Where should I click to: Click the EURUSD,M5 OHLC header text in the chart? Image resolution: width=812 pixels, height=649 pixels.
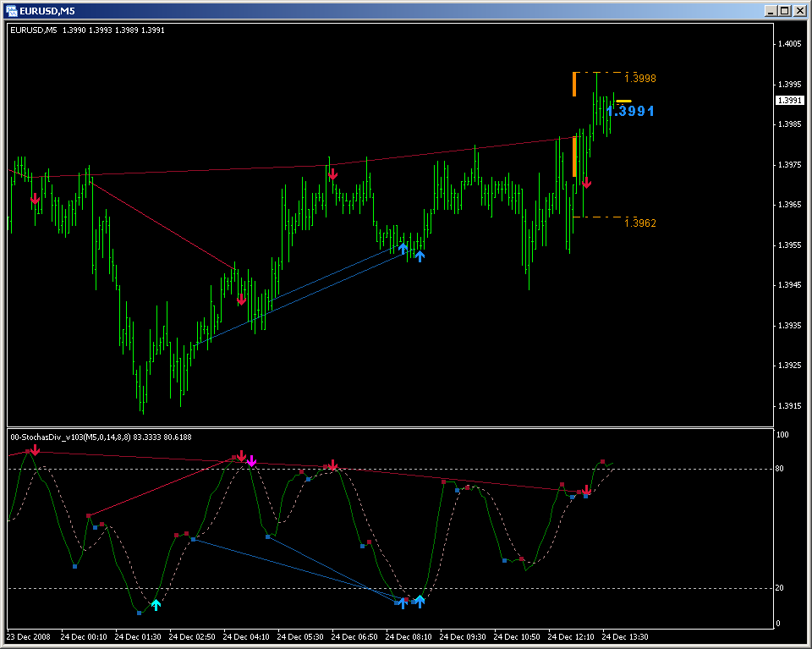tap(87, 30)
